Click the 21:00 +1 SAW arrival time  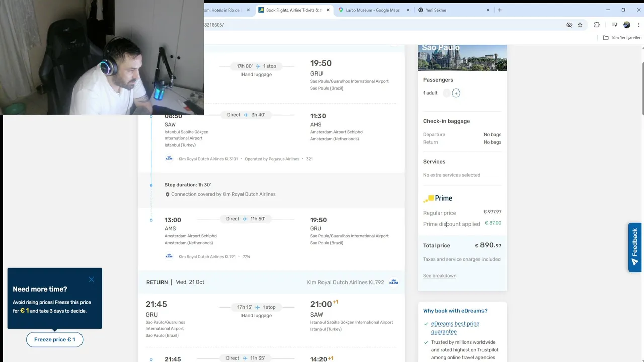tap(324, 304)
